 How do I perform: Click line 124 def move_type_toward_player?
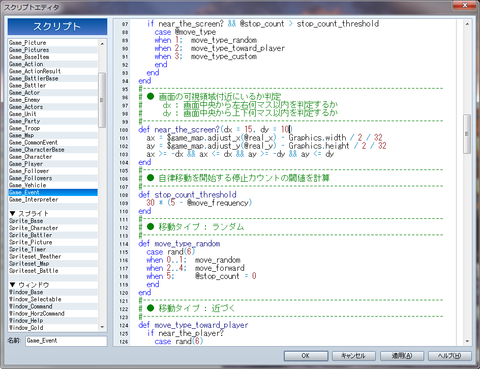pos(193,325)
